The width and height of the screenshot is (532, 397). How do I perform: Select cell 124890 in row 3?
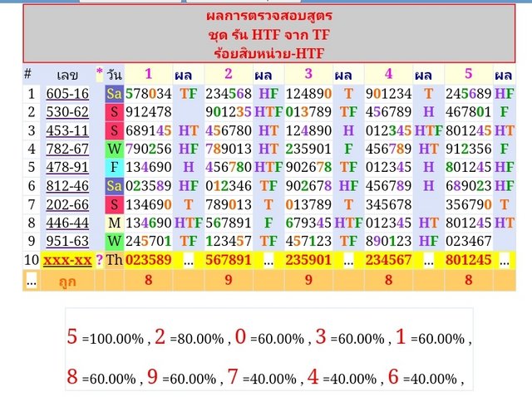(x=308, y=131)
